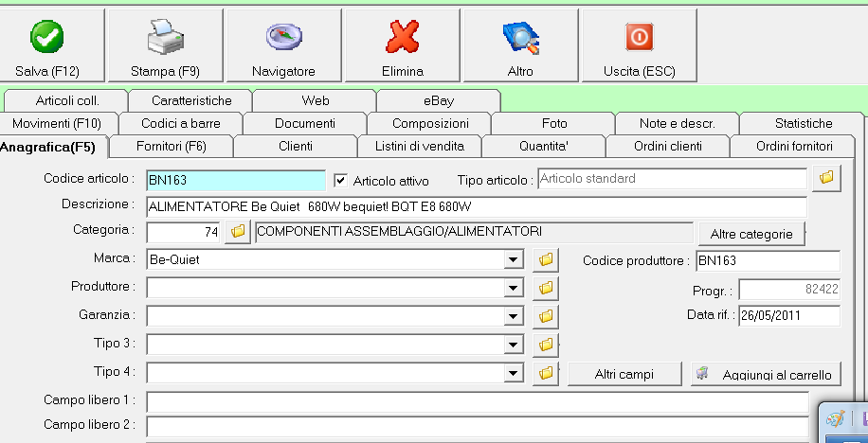
Task: Click the Categoria code field showing 74
Action: 184,232
